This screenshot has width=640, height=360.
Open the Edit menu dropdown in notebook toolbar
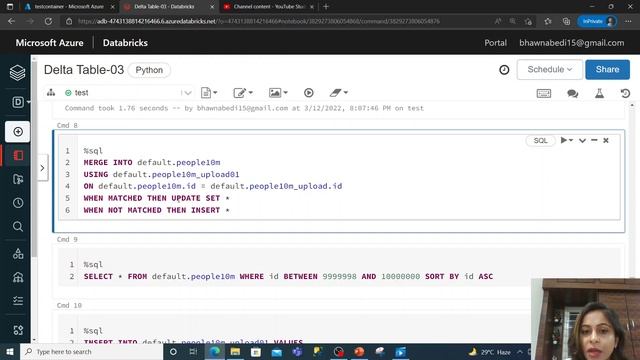tap(243, 93)
